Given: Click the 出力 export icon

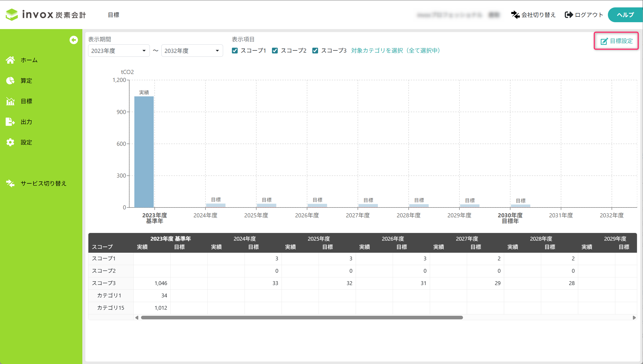Looking at the screenshot, I should [10, 122].
